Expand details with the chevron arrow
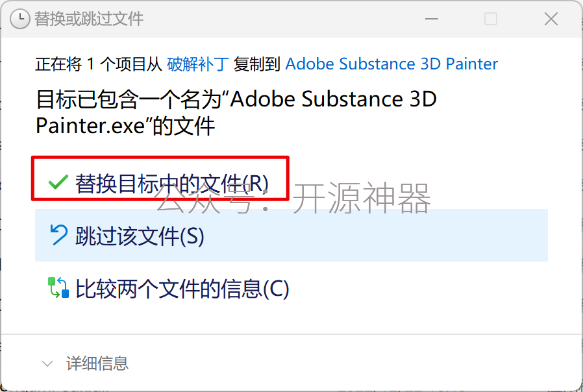This screenshot has height=392, width=583. [x=47, y=363]
